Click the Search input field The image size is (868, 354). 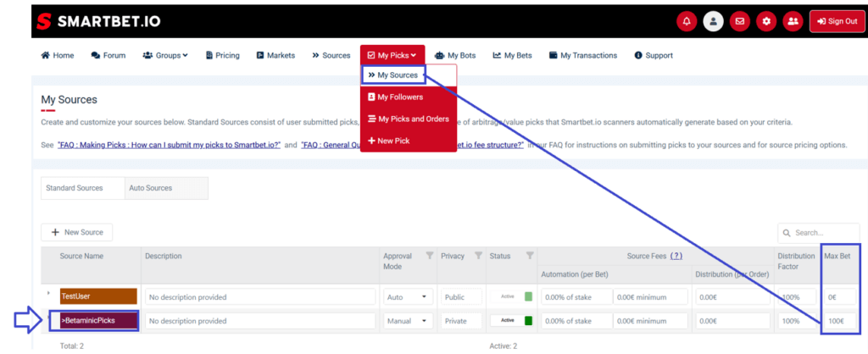click(x=818, y=233)
